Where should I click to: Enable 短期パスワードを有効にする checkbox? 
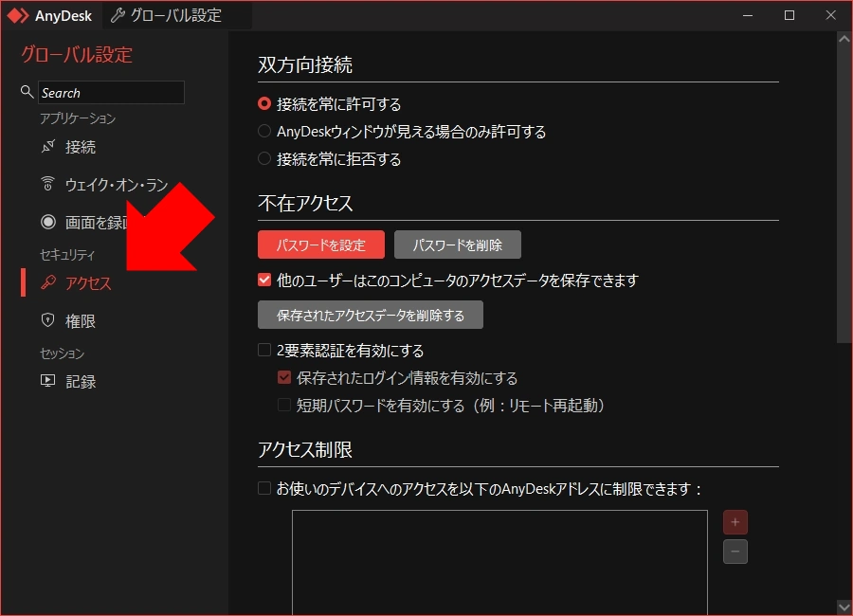282,405
